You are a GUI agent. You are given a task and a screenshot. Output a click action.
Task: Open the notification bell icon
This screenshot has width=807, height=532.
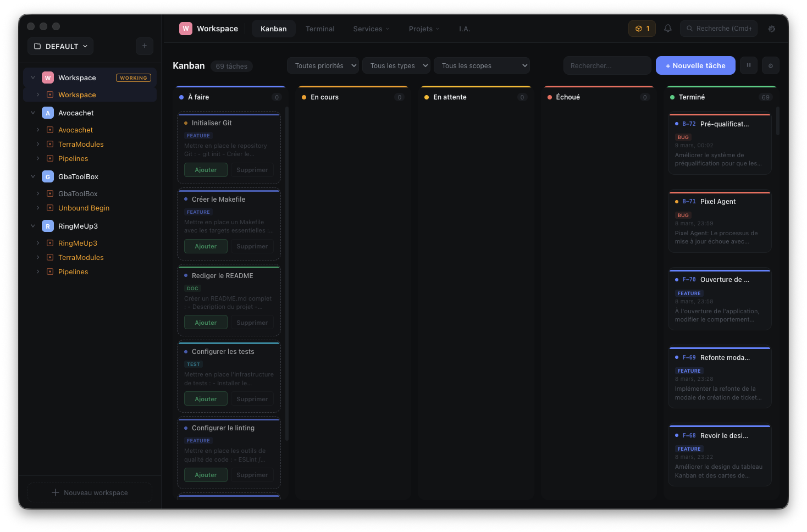coord(667,29)
